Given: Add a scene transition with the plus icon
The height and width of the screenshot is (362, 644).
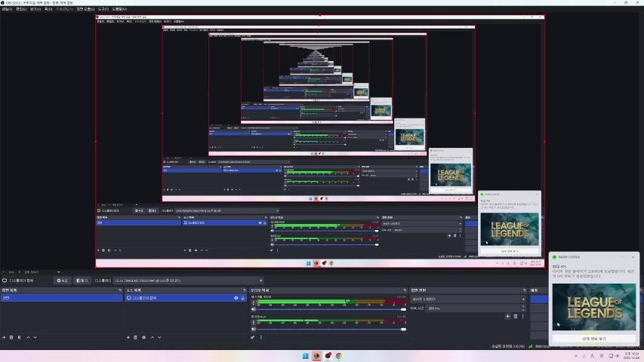Looking at the screenshot, I should click(x=507, y=316).
